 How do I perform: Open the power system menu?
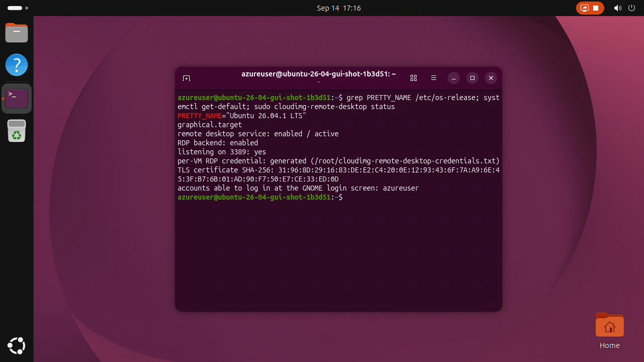pyautogui.click(x=632, y=8)
